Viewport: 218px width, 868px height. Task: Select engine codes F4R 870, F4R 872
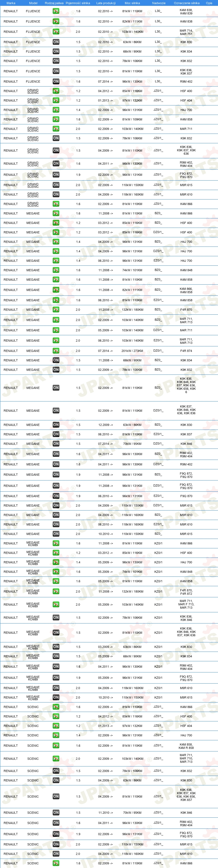click(x=186, y=592)
